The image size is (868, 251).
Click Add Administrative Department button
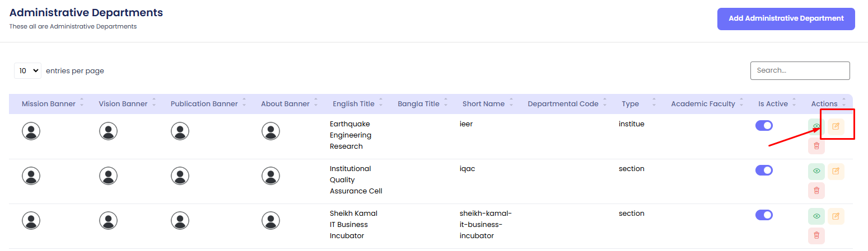[x=786, y=18]
